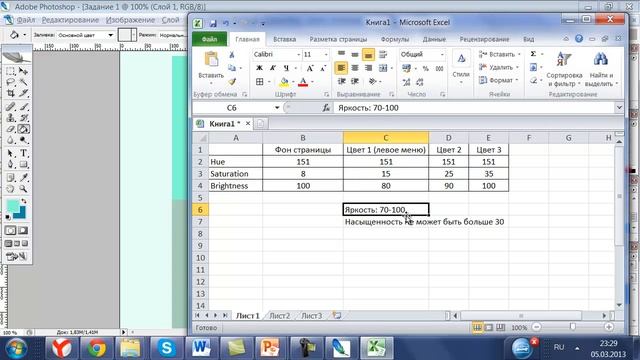Image resolution: width=640 pixels, height=360 pixels.
Task: Click the Cut scissors icon in Excel
Action: (232, 55)
